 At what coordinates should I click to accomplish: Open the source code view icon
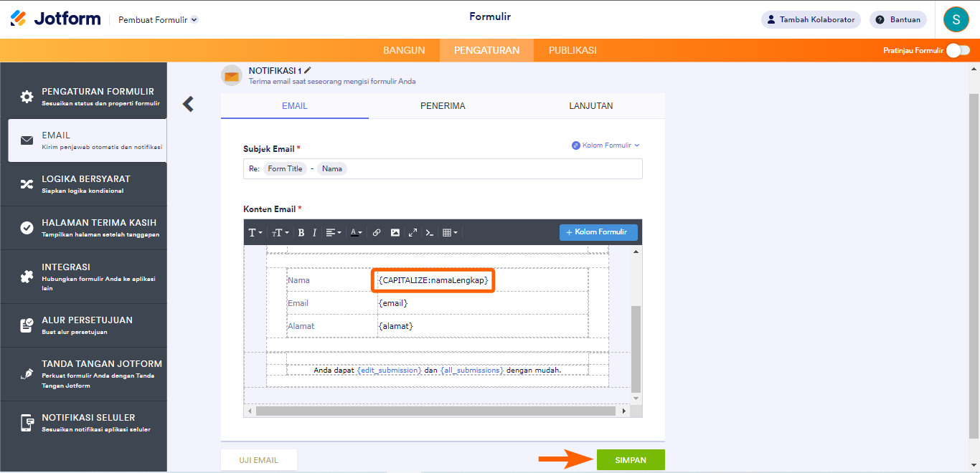430,233
